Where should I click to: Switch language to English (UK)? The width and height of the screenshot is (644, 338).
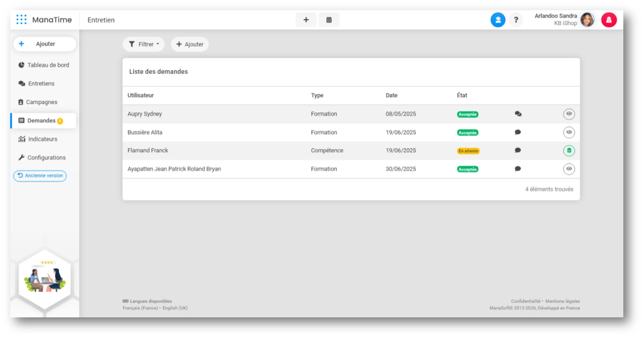point(175,308)
